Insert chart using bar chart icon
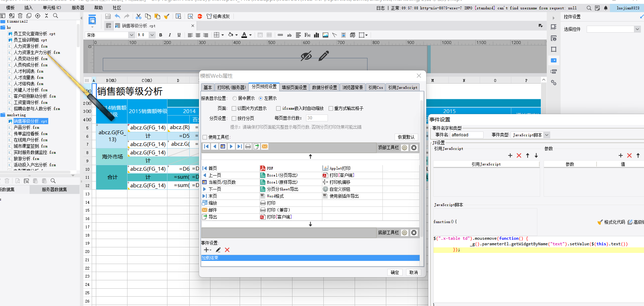Image resolution: width=644 pixels, height=306 pixels. [x=316, y=35]
